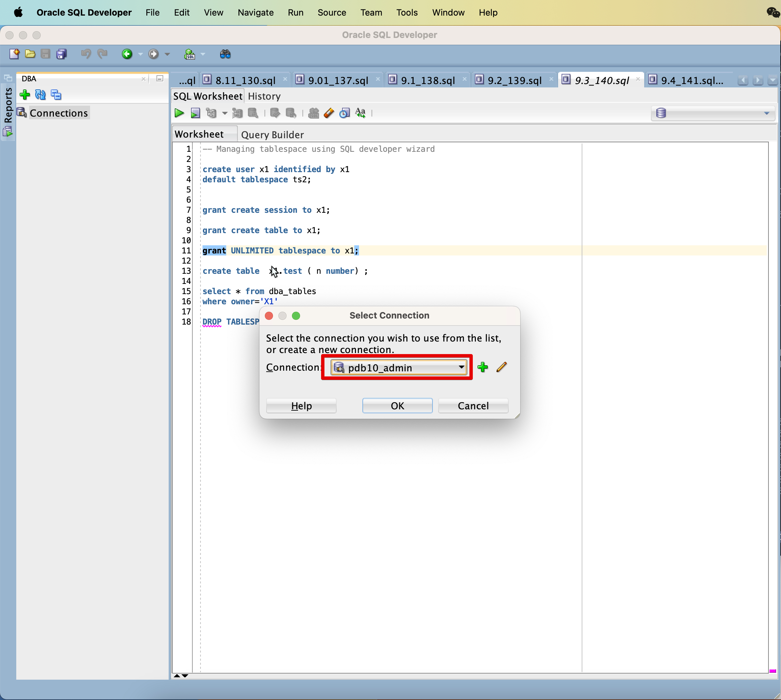Open the SQL Worksheet icon dropdown arrow
The height and width of the screenshot is (700, 781).
203,54
